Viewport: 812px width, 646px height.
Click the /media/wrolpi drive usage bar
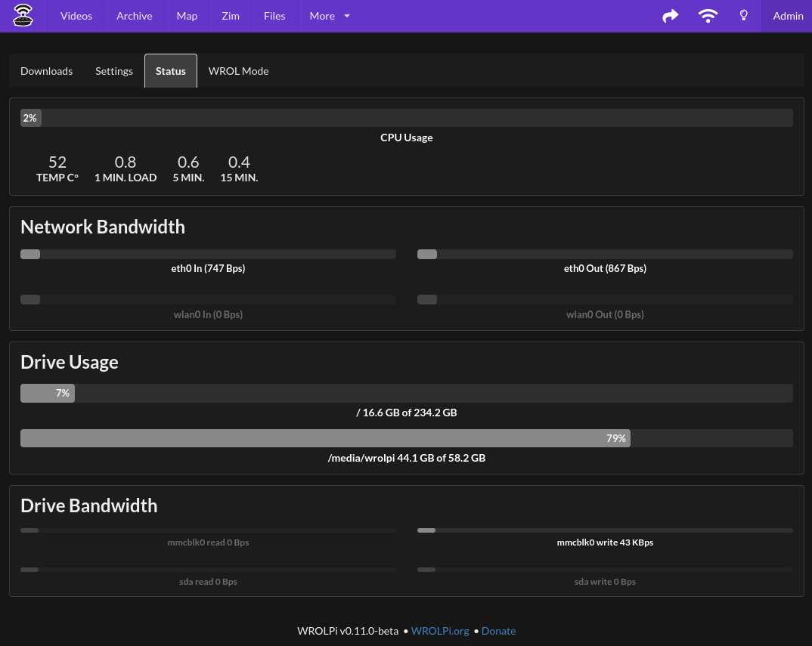coord(406,438)
